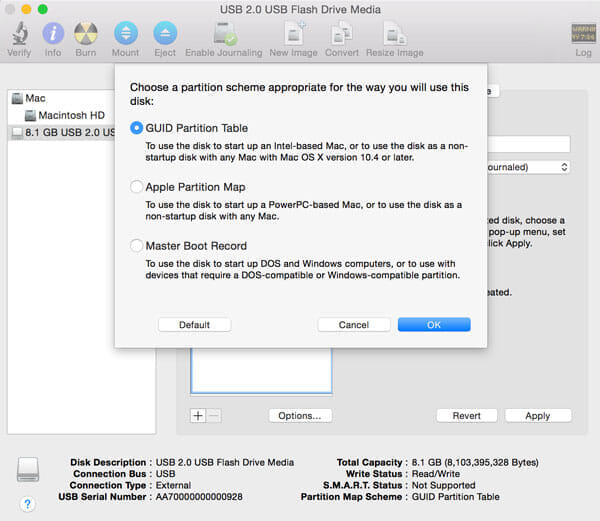Remove partition with minus button
The height and width of the screenshot is (521, 600).
pos(214,416)
